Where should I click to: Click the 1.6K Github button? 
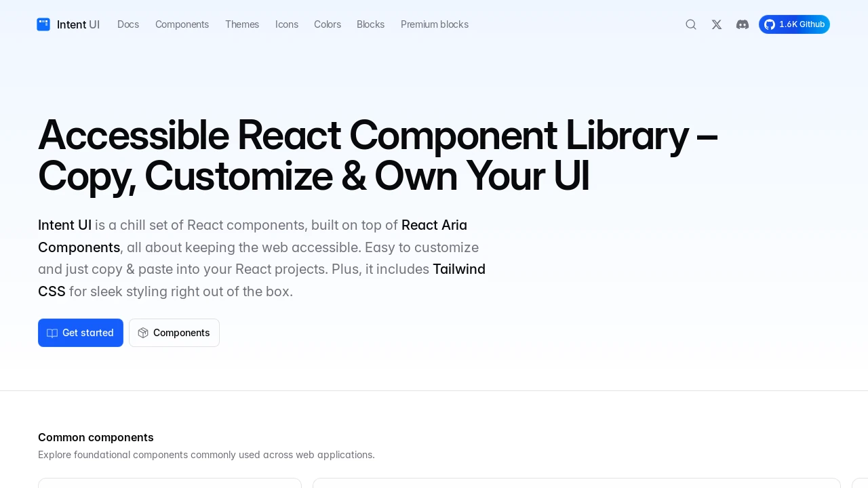[x=794, y=24]
